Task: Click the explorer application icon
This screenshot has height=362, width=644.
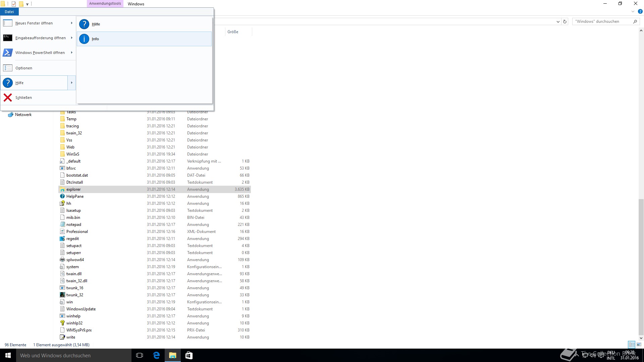Action: tap(62, 189)
